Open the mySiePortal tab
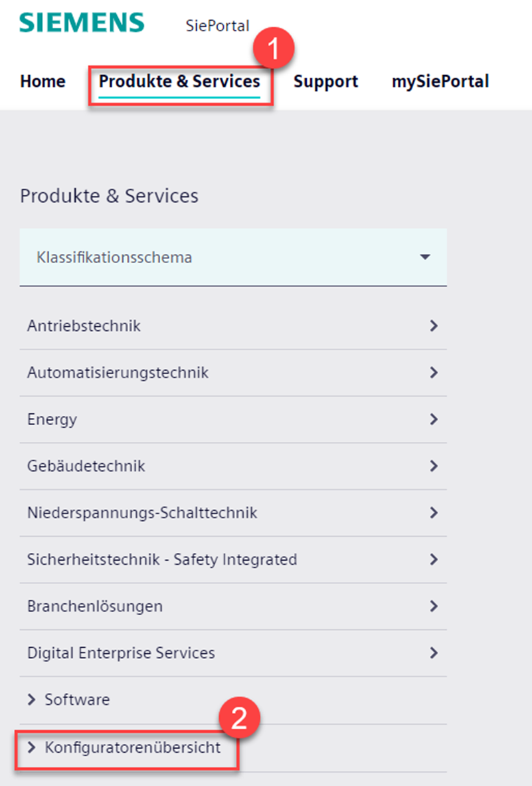This screenshot has height=786, width=532. 440,82
